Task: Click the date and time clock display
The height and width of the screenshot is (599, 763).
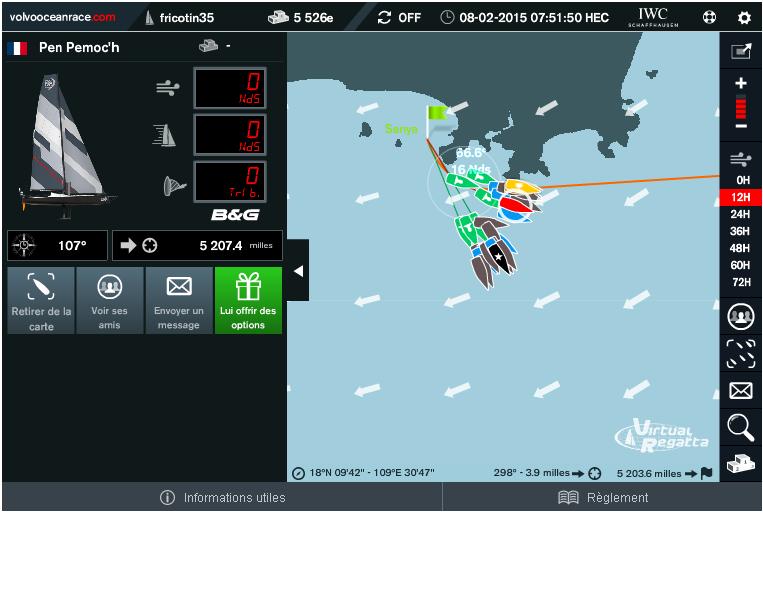Action: pos(525,18)
